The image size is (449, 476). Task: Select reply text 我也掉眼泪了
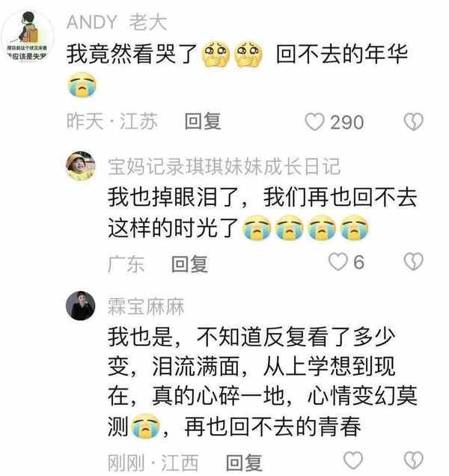[x=174, y=197]
